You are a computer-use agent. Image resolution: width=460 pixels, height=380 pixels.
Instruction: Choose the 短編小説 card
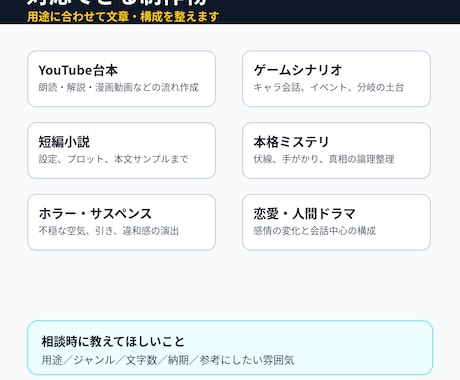tap(121, 150)
